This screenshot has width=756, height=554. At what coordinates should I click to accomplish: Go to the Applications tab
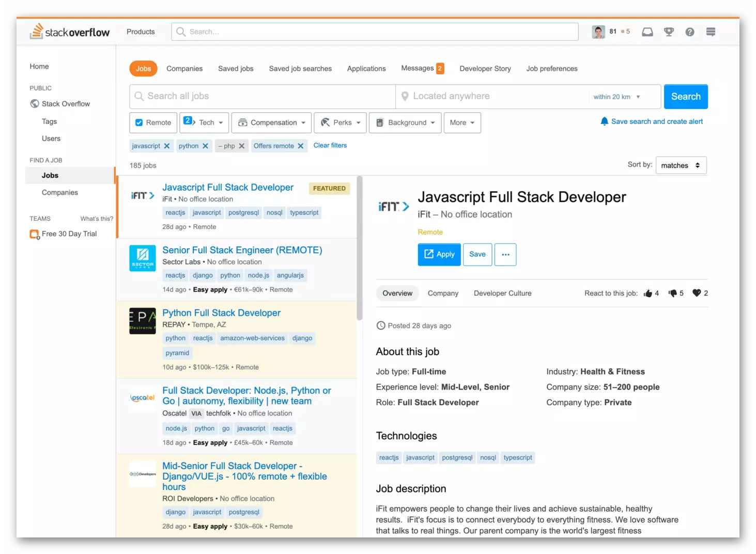[366, 69]
